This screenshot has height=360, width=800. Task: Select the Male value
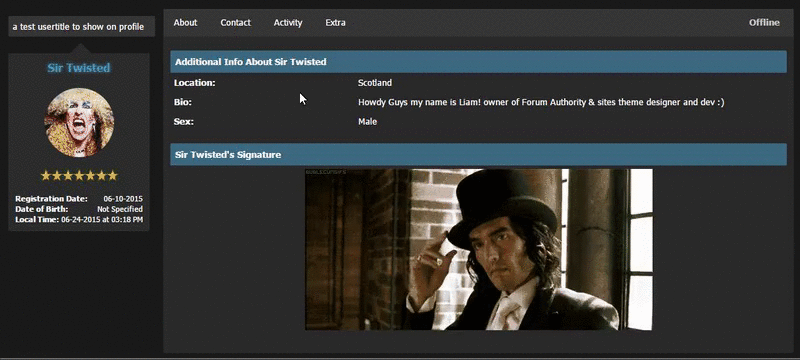[367, 122]
